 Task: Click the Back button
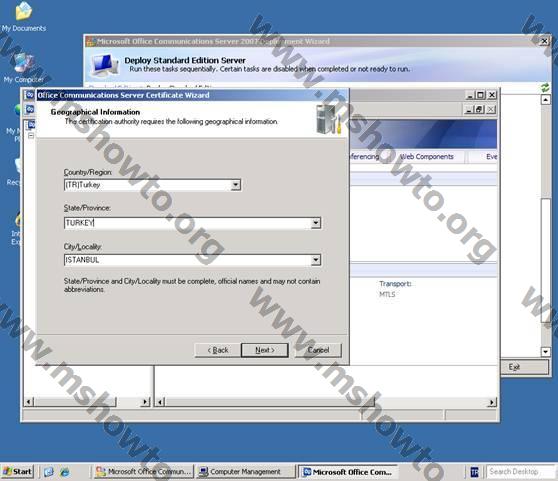(x=218, y=350)
